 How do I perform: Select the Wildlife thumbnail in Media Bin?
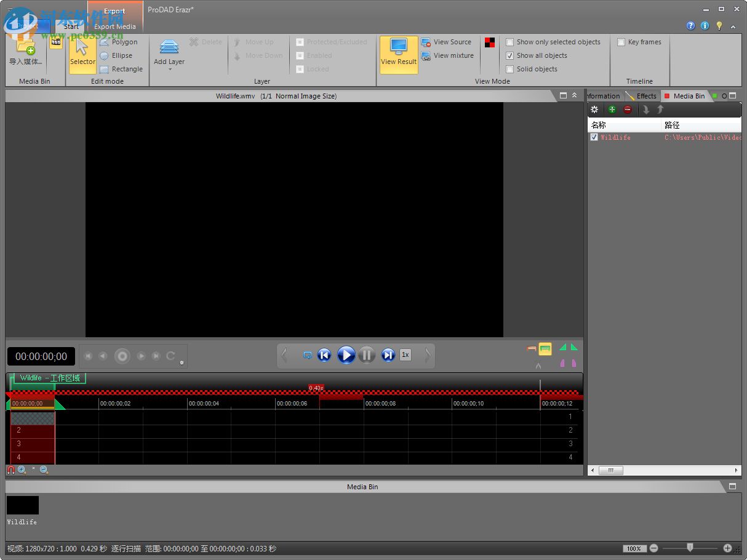click(x=23, y=505)
